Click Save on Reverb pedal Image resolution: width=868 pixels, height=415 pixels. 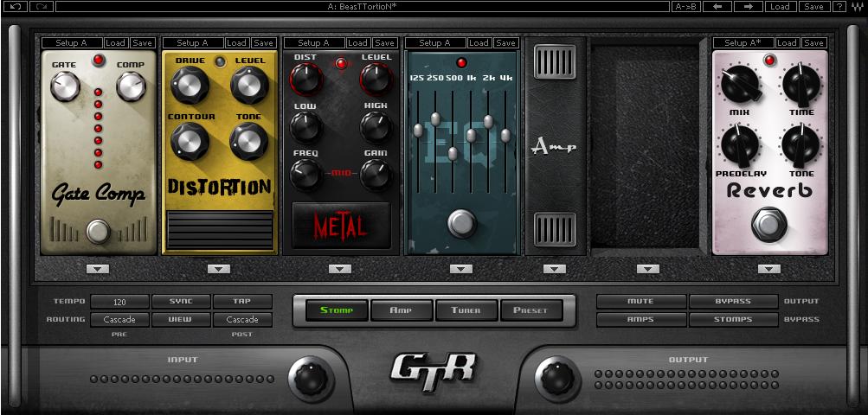pyautogui.click(x=813, y=42)
